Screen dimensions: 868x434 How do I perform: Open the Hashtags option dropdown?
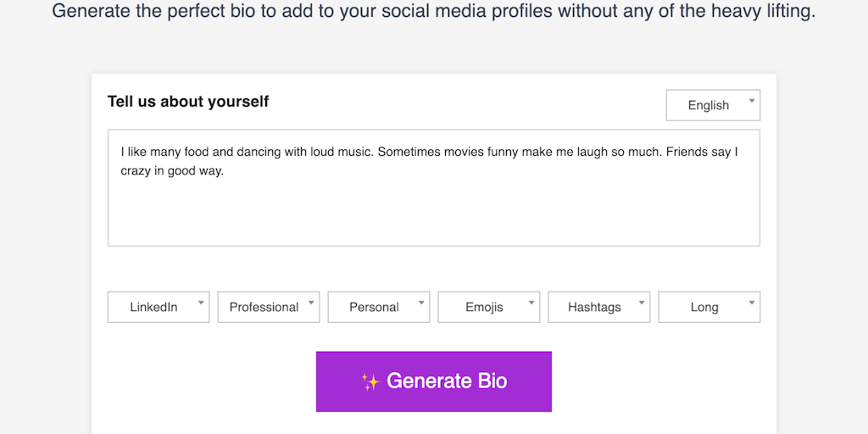pos(594,307)
